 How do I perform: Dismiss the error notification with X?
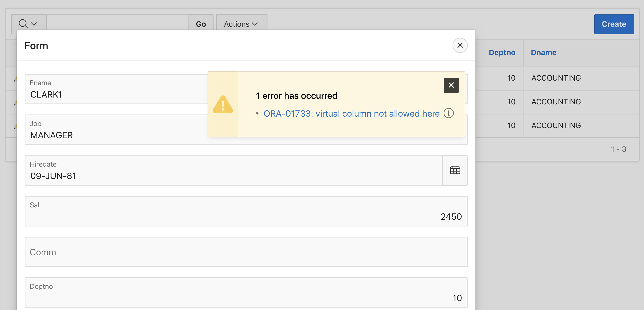point(451,85)
